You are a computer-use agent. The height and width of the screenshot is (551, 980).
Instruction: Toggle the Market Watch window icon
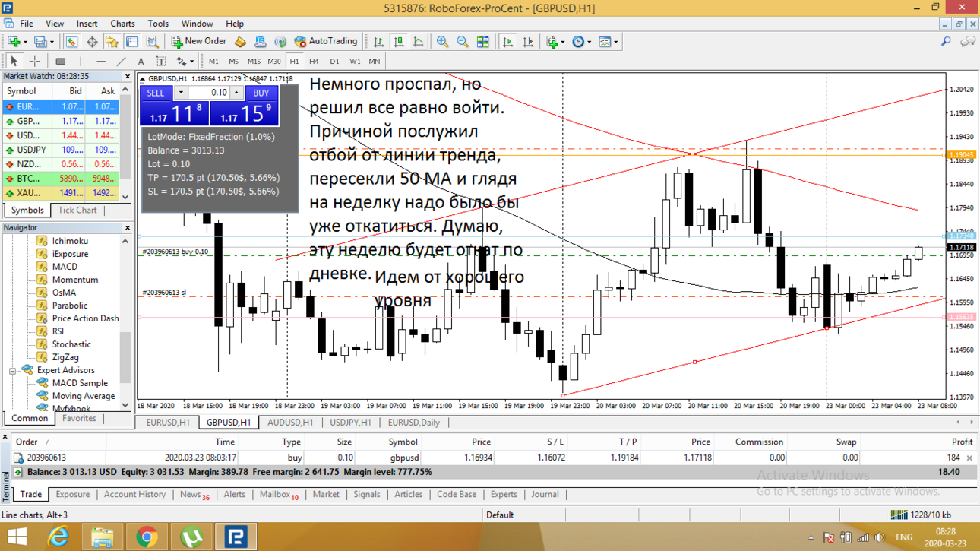(71, 42)
